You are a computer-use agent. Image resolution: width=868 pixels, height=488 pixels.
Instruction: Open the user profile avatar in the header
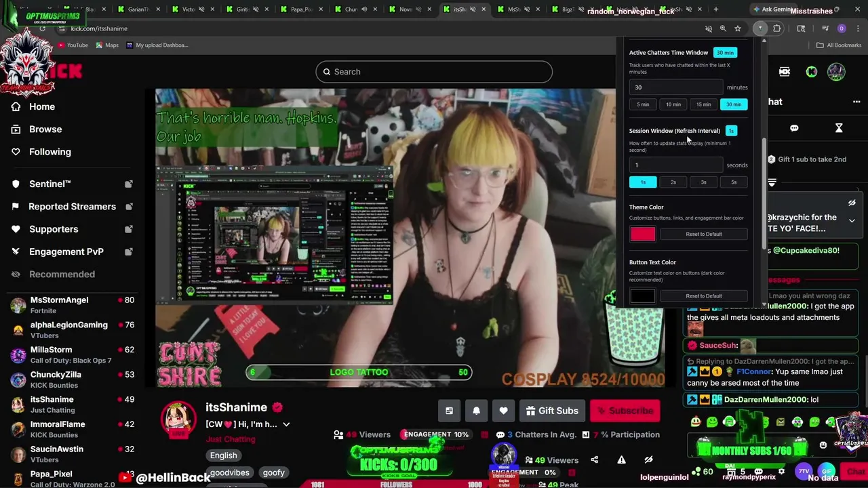pyautogui.click(x=836, y=72)
